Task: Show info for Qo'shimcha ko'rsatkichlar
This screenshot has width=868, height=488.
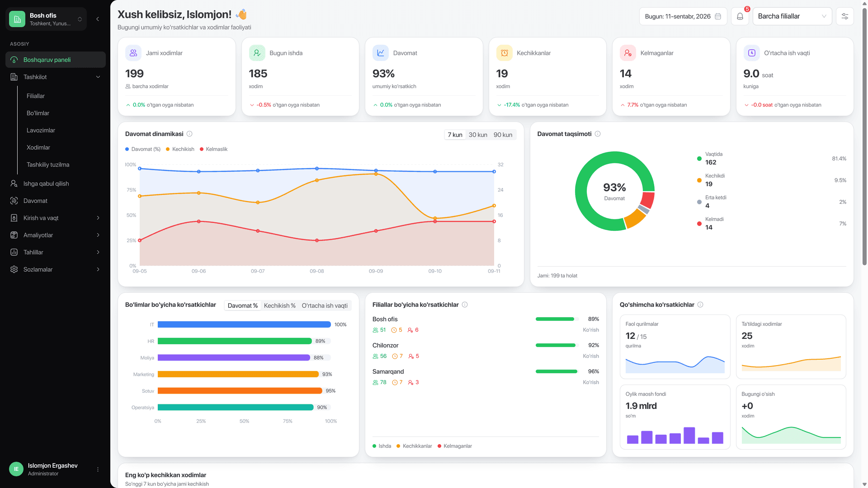Action: point(700,305)
